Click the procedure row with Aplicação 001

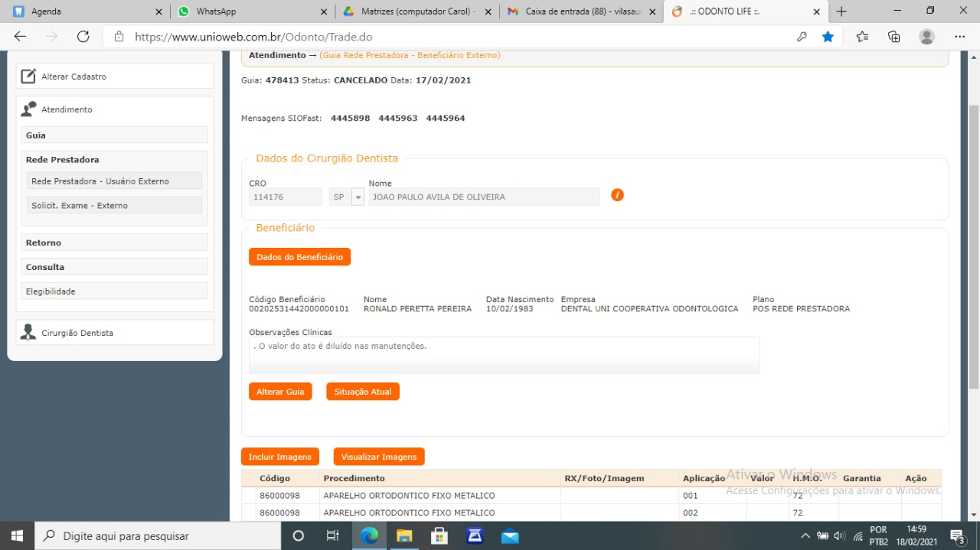coord(591,495)
